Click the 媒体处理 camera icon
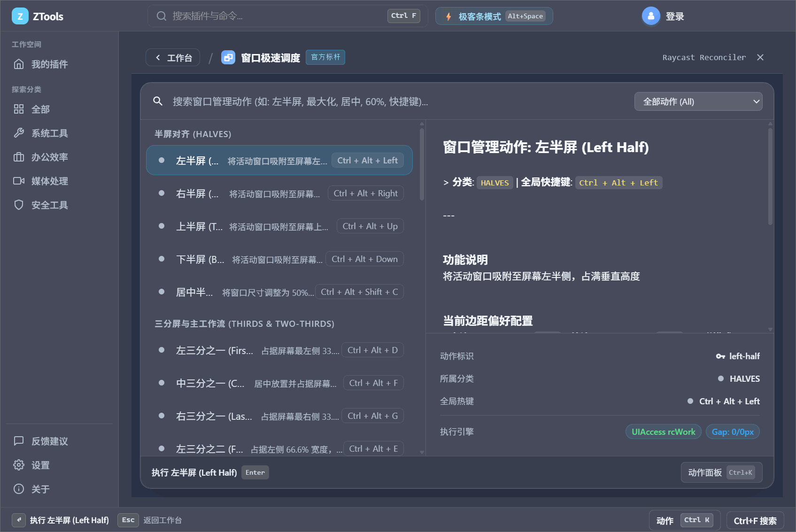796x532 pixels. point(19,181)
